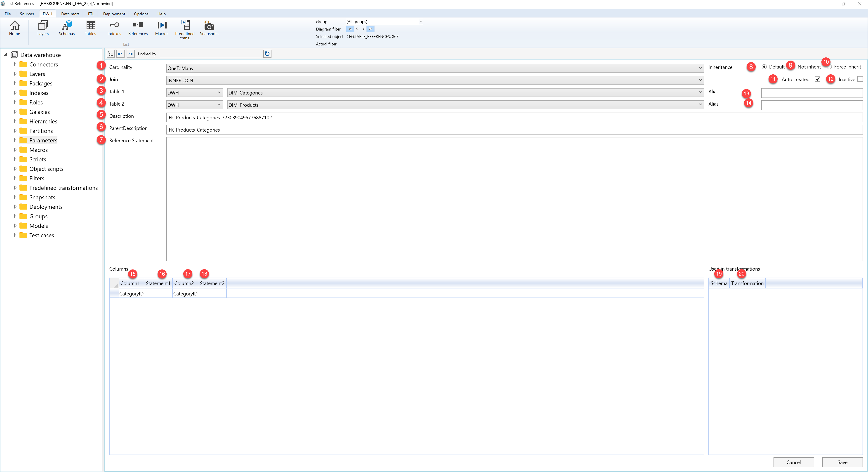The width and height of the screenshot is (868, 472).
Task: Click the Column1 header
Action: [131, 283]
